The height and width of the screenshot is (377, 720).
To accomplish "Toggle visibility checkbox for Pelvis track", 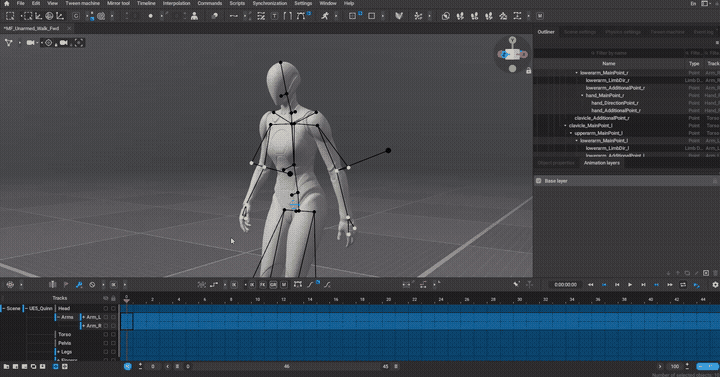I will point(106,343).
